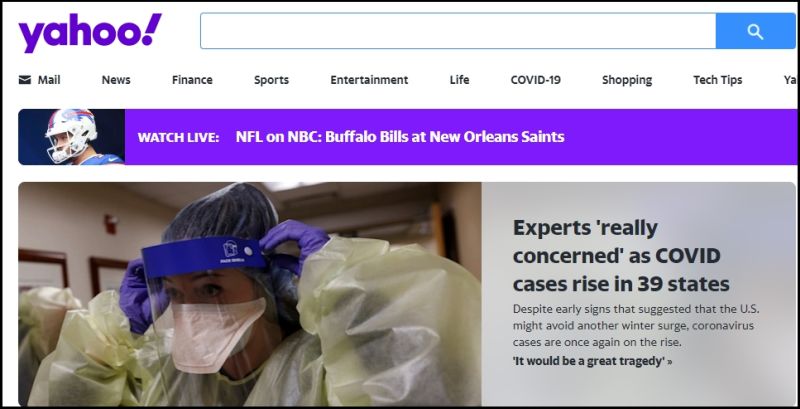Open the Entertainment section
The width and height of the screenshot is (800, 409).
tap(369, 80)
